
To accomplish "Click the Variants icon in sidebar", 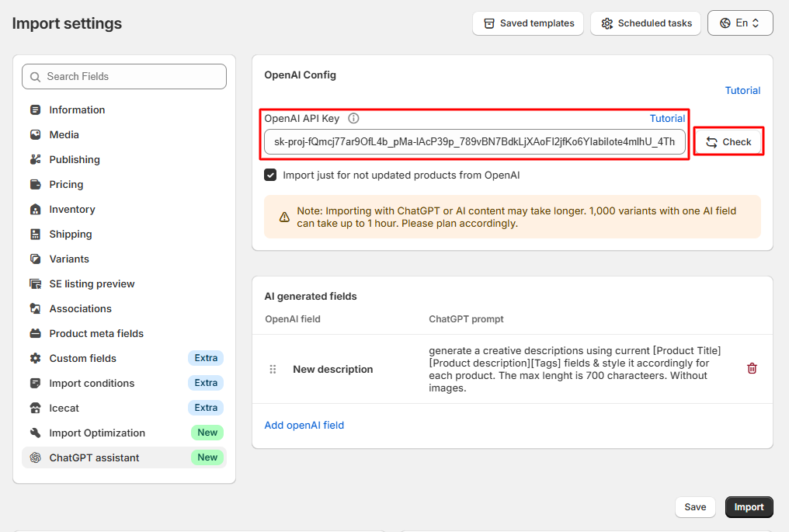I will (35, 259).
